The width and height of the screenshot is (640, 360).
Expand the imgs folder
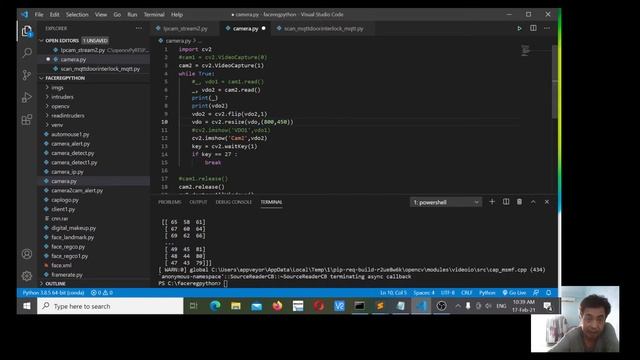[x=57, y=87]
